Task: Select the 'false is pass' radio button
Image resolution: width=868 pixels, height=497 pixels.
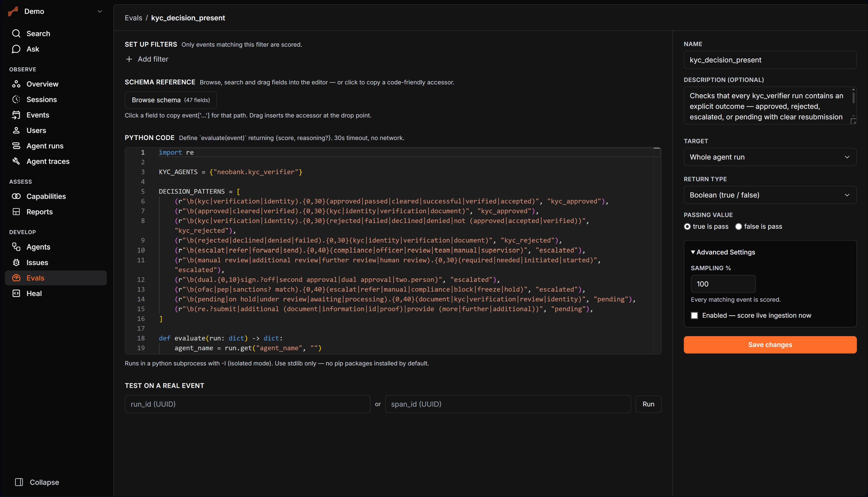Action: 738,226
